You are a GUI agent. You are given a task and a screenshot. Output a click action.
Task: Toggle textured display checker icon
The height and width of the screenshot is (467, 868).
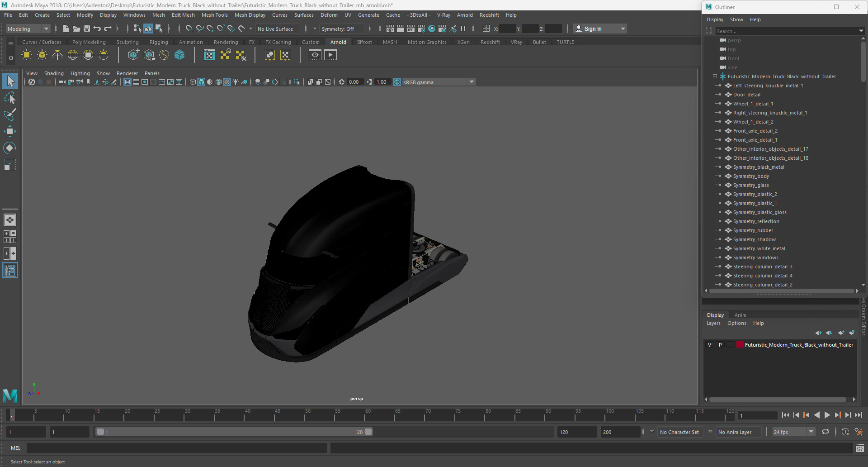(227, 82)
